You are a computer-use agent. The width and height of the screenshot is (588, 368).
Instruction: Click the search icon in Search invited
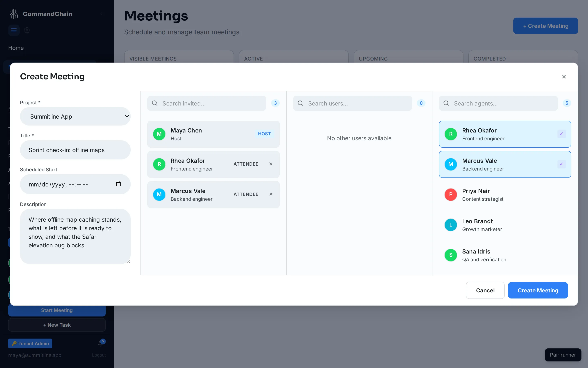pos(155,103)
